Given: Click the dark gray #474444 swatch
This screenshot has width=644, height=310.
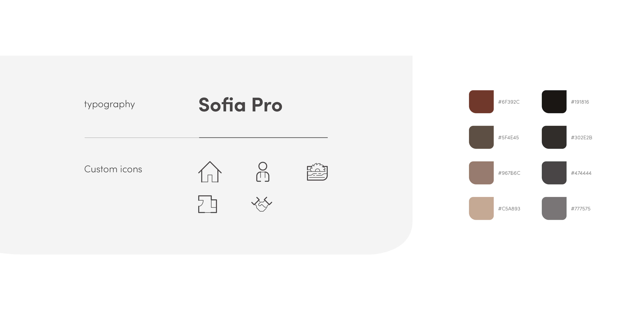Looking at the screenshot, I should tap(554, 173).
